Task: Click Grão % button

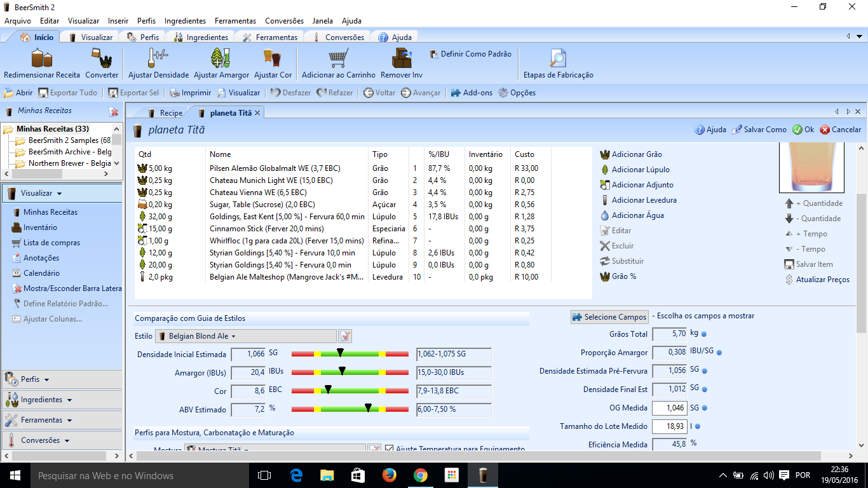Action: [618, 276]
